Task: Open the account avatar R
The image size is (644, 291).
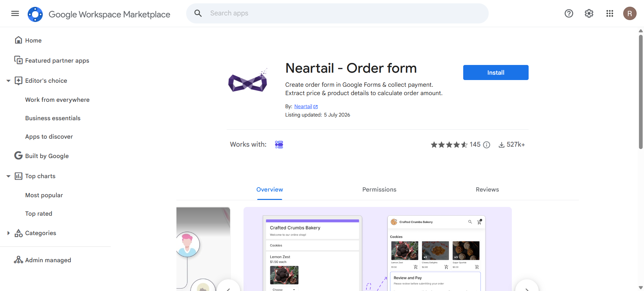Action: tap(630, 13)
